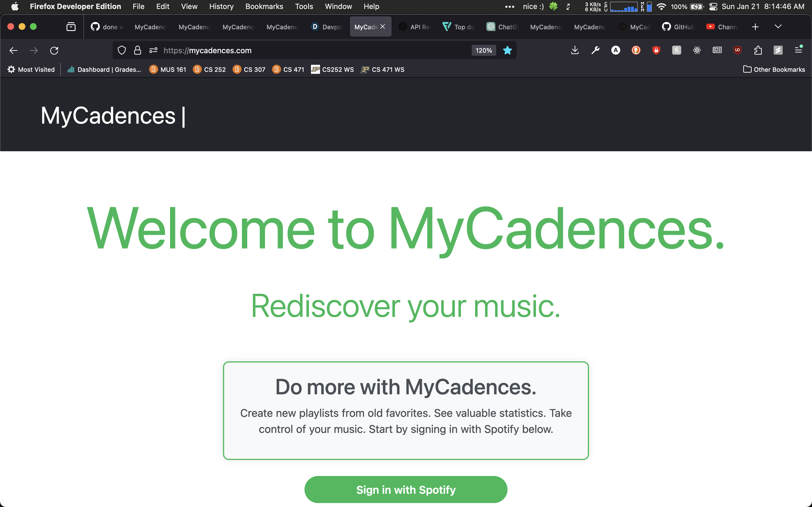Viewport: 812px width, 507px height.
Task: Open the developer tools wrench icon
Action: pyautogui.click(x=595, y=50)
